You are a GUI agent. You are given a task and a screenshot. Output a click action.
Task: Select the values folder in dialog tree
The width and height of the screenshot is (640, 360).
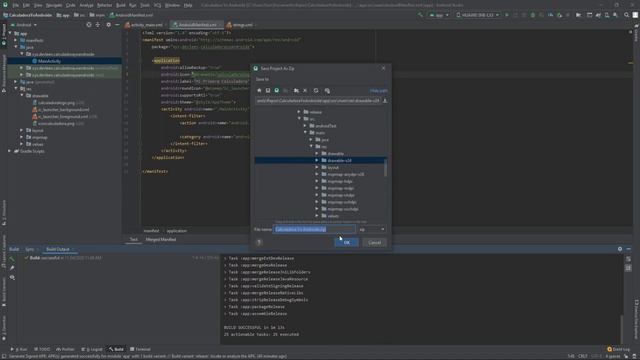(333, 216)
